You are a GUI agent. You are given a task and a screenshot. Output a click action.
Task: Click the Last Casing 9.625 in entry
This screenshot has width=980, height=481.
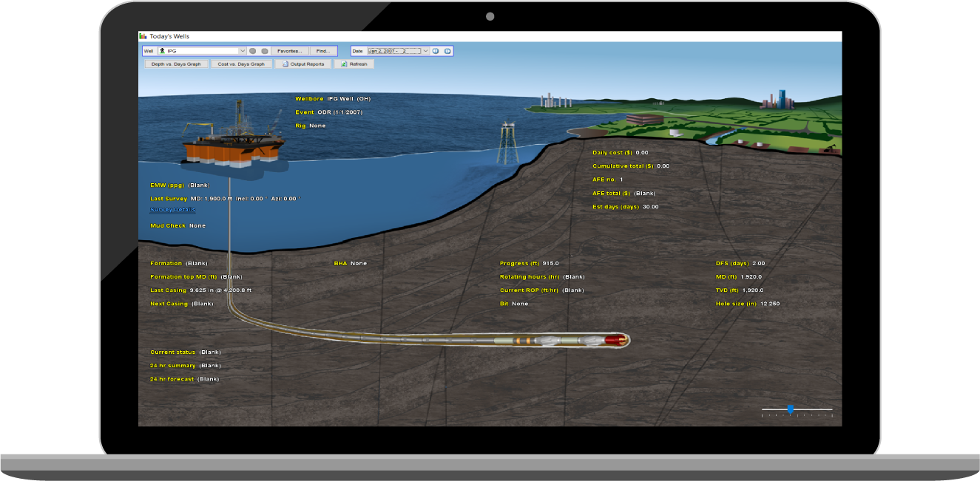point(200,290)
